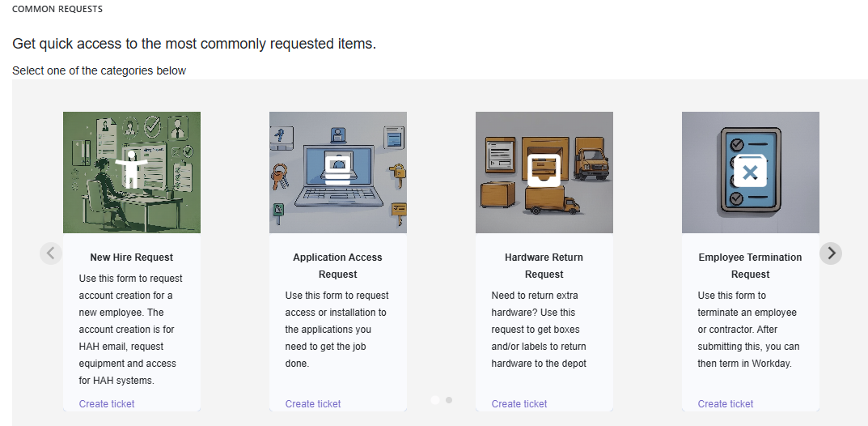
Task: Open the Hardware Return Request title
Action: coord(544,266)
